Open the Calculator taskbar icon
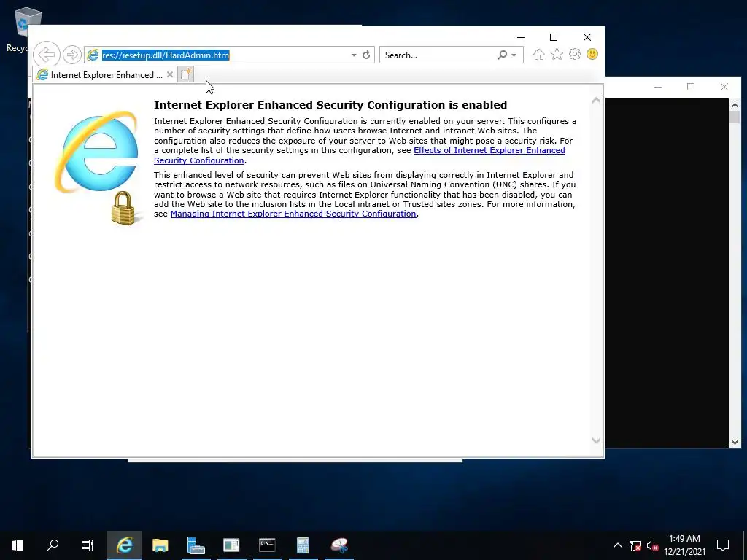The width and height of the screenshot is (747, 560). click(303, 545)
